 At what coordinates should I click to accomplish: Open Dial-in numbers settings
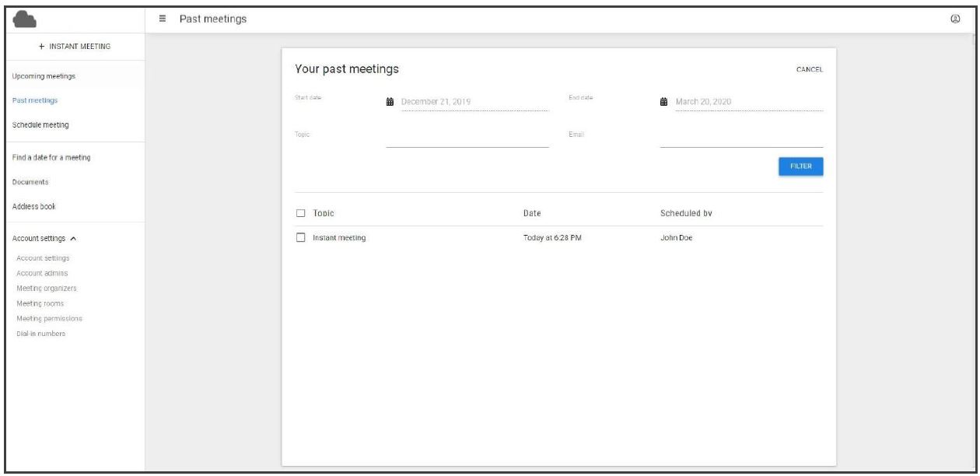(x=41, y=334)
